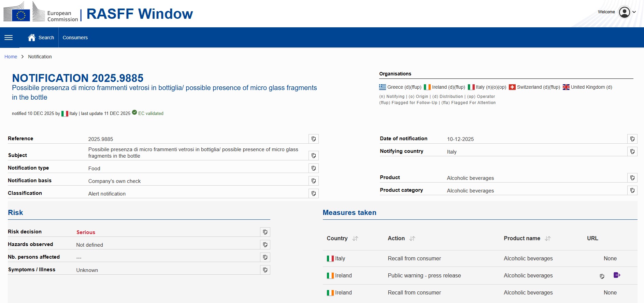Open the Consumers menu item
The height and width of the screenshot is (303, 644).
click(x=75, y=38)
